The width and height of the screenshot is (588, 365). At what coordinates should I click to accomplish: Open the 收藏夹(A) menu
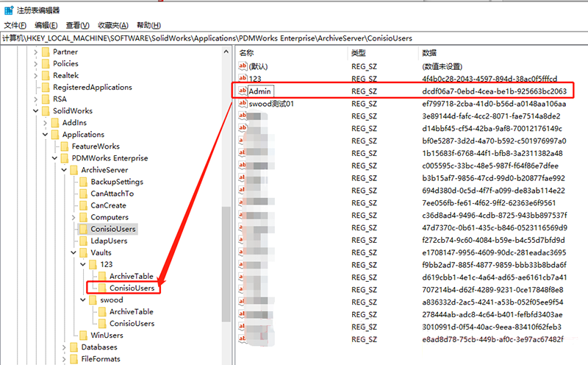tap(114, 25)
